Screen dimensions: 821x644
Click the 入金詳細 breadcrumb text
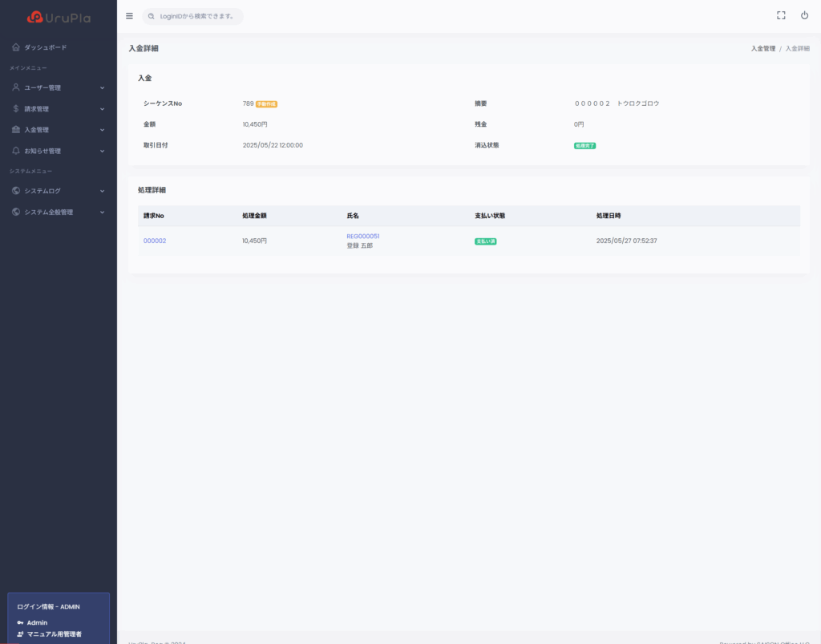click(798, 49)
